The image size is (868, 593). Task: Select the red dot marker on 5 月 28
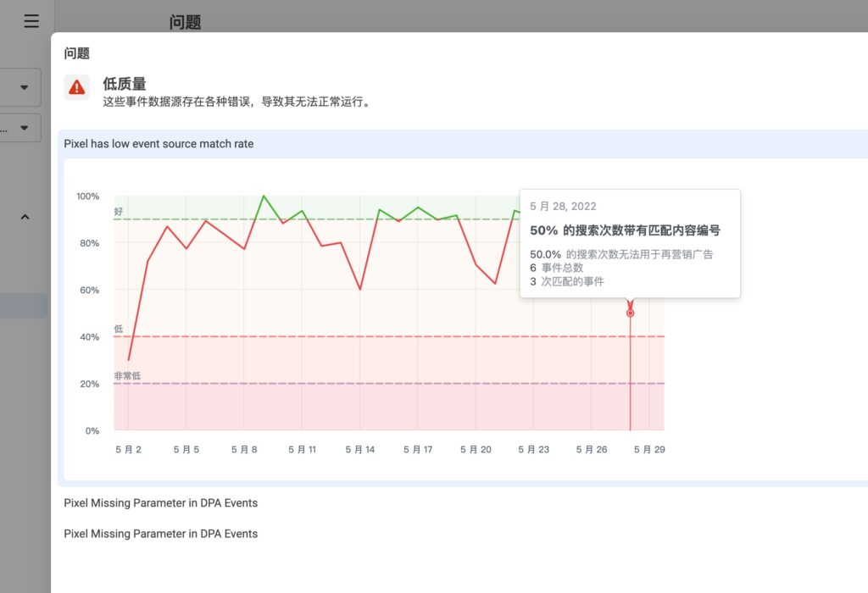(630, 312)
